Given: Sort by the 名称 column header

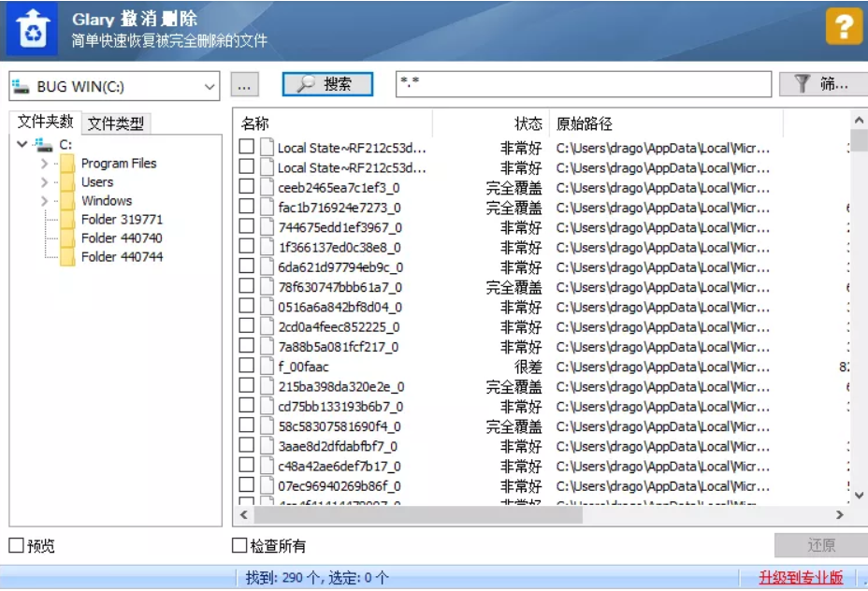Looking at the screenshot, I should coord(334,123).
